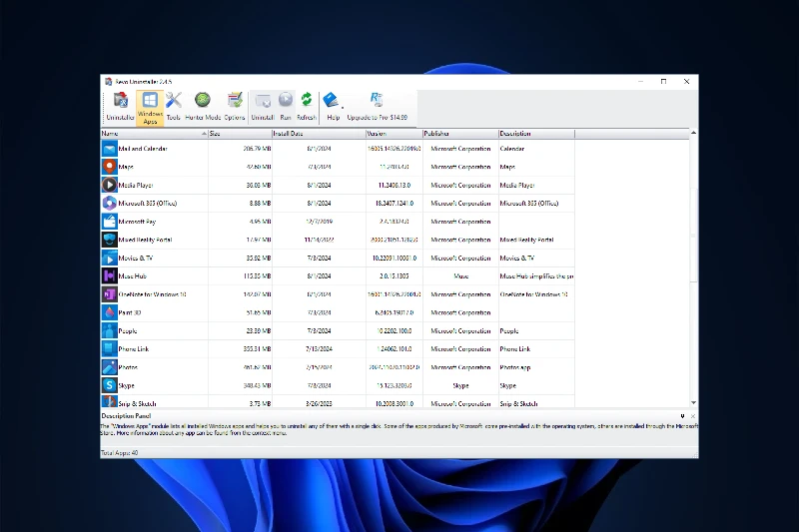This screenshot has width=799, height=532.
Task: Click Microsoft 365 (Office) size 8.88 MB
Action: pyautogui.click(x=260, y=204)
